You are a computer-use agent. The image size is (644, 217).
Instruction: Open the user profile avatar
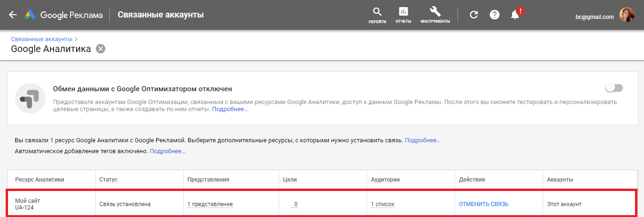pyautogui.click(x=627, y=15)
